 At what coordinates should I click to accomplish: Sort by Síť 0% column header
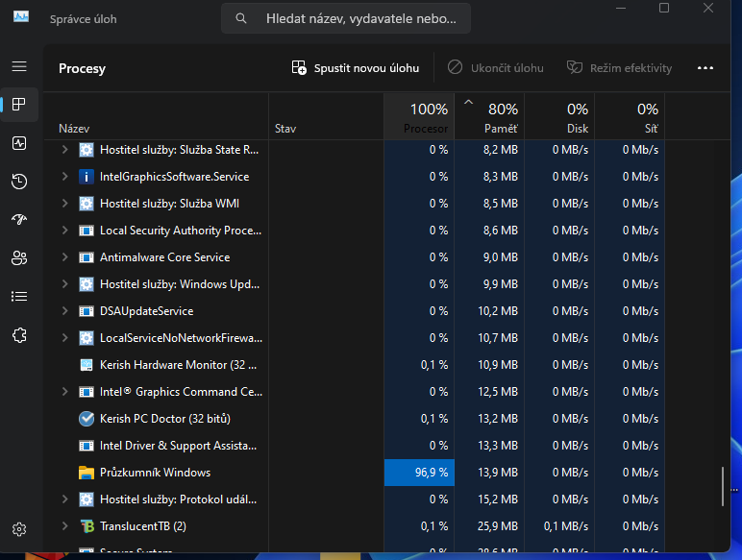click(630, 116)
